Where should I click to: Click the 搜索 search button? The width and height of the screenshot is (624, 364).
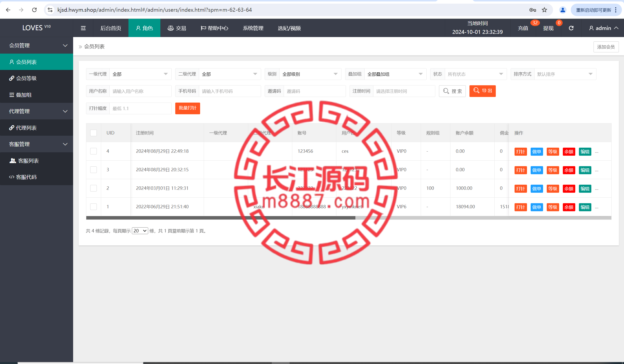452,91
